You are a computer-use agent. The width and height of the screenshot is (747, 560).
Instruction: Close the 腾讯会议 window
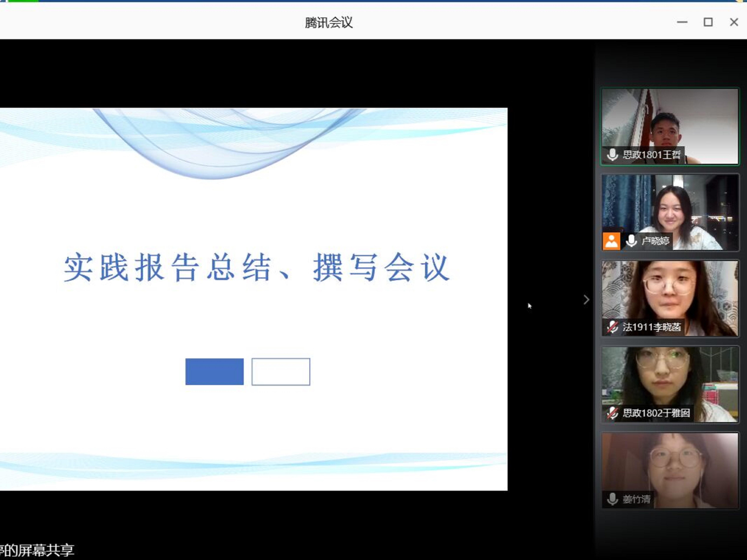[734, 22]
